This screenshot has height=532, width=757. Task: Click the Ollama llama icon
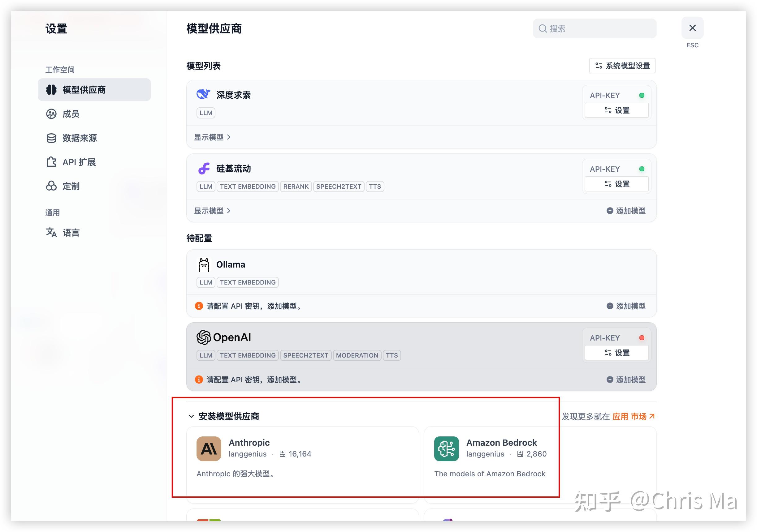(204, 265)
